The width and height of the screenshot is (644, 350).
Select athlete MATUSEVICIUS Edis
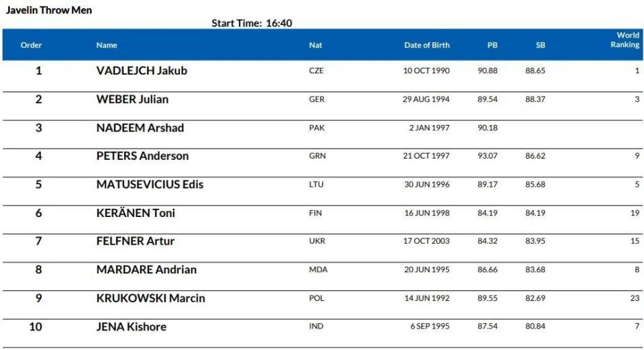(x=150, y=184)
